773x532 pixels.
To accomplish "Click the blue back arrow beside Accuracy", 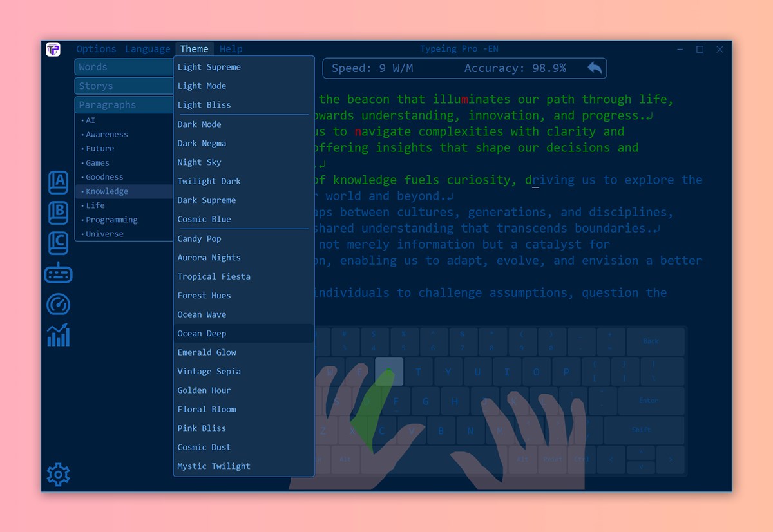I will [595, 68].
